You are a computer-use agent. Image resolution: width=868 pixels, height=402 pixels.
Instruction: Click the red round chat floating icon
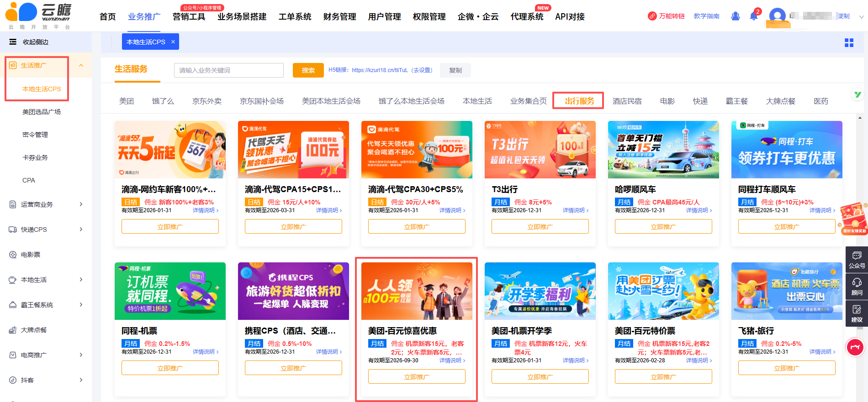(855, 347)
